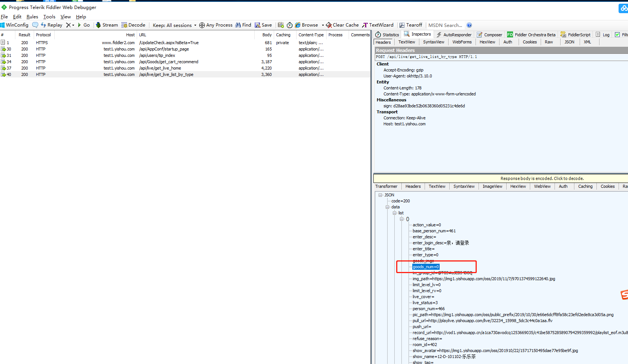
Task: Switch request inspector to WebForms tab
Action: click(x=462, y=42)
